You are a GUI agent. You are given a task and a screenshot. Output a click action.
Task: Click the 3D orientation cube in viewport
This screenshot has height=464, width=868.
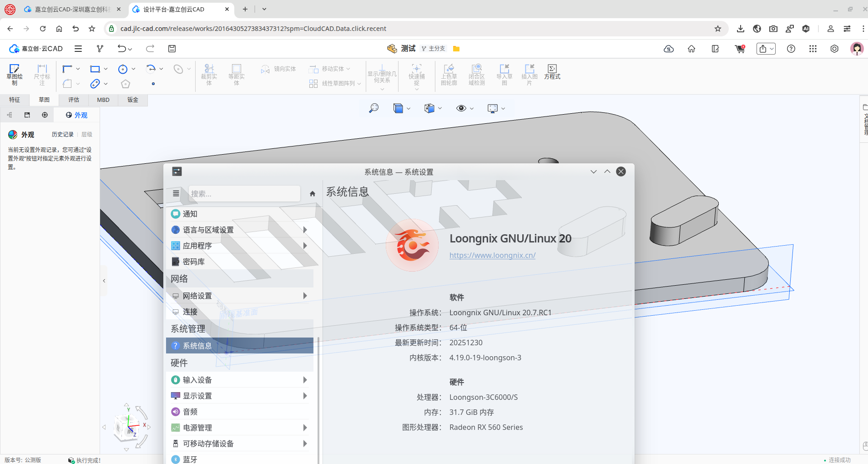(x=126, y=428)
